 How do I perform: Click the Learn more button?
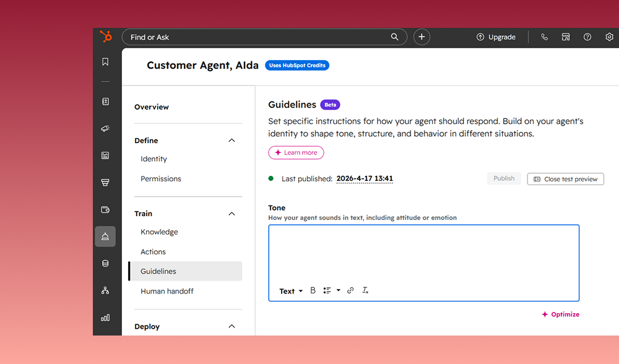coord(296,152)
